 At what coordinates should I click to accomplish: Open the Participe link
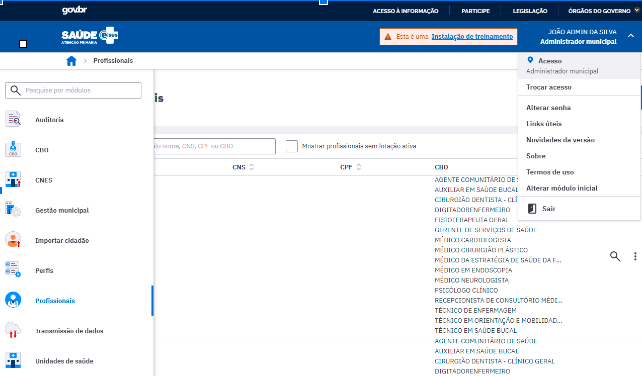click(x=475, y=11)
